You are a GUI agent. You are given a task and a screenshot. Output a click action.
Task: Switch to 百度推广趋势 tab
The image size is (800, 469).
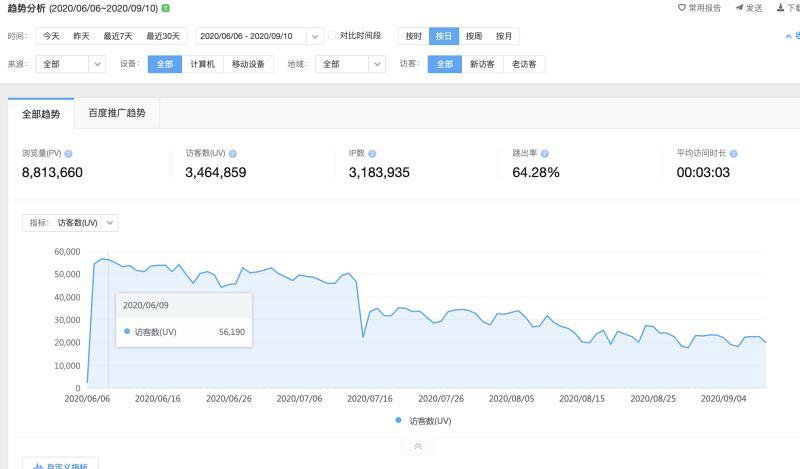point(117,113)
